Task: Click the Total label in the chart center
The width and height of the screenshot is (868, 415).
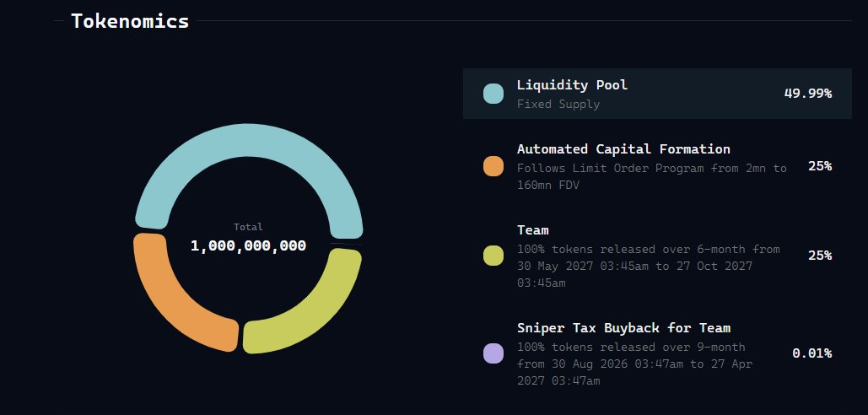Action: [x=248, y=227]
